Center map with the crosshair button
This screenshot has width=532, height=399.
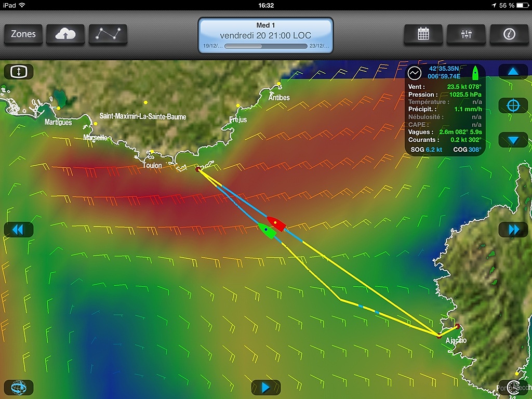513,105
